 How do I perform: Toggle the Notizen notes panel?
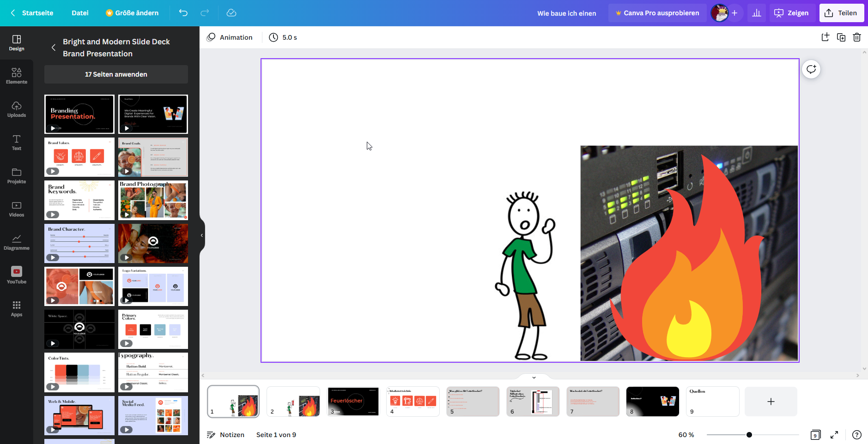point(225,435)
